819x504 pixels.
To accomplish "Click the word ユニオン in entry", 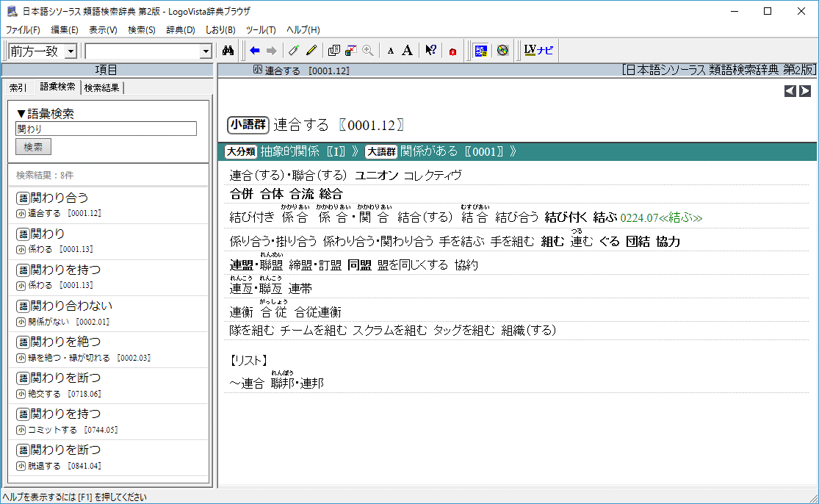I will point(377,176).
